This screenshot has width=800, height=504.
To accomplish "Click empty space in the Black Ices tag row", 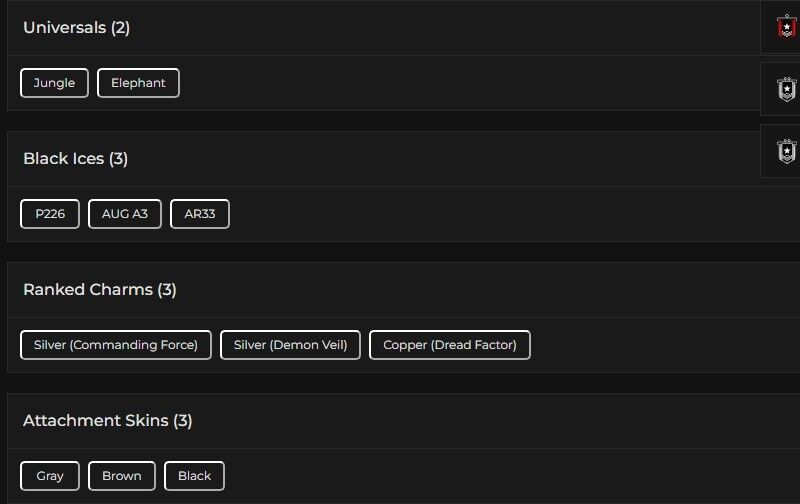I will coord(500,214).
